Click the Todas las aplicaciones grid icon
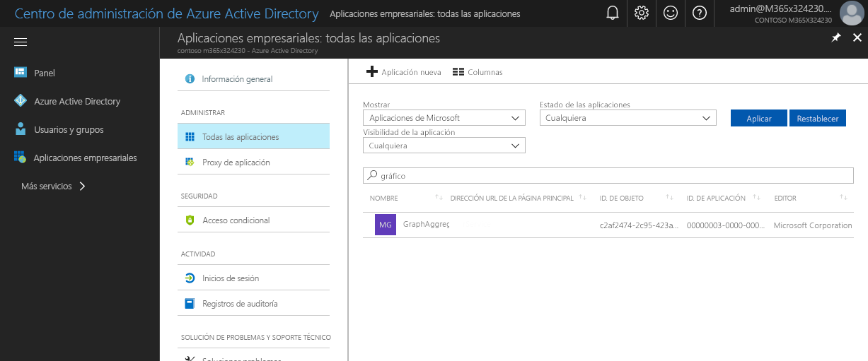The image size is (868, 361). click(190, 136)
